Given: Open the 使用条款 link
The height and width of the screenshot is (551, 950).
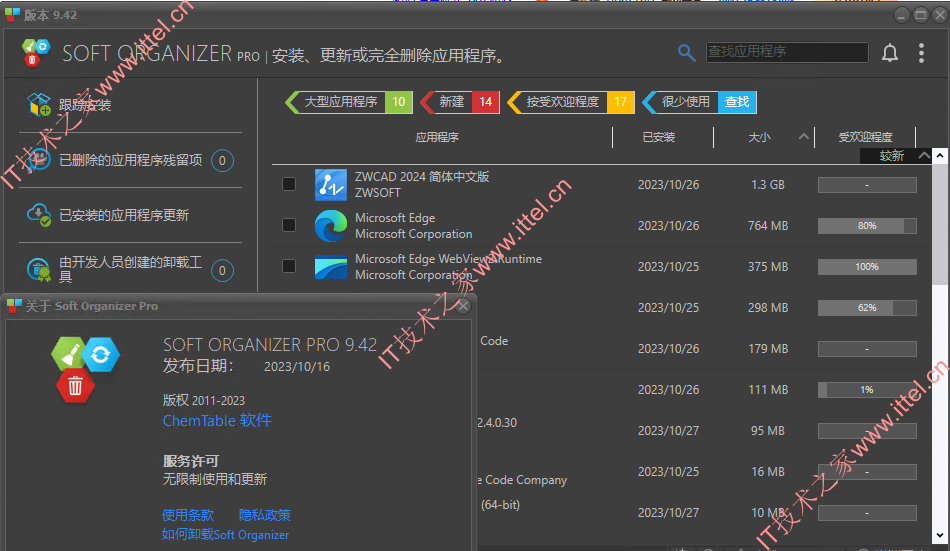Looking at the screenshot, I should (188, 515).
